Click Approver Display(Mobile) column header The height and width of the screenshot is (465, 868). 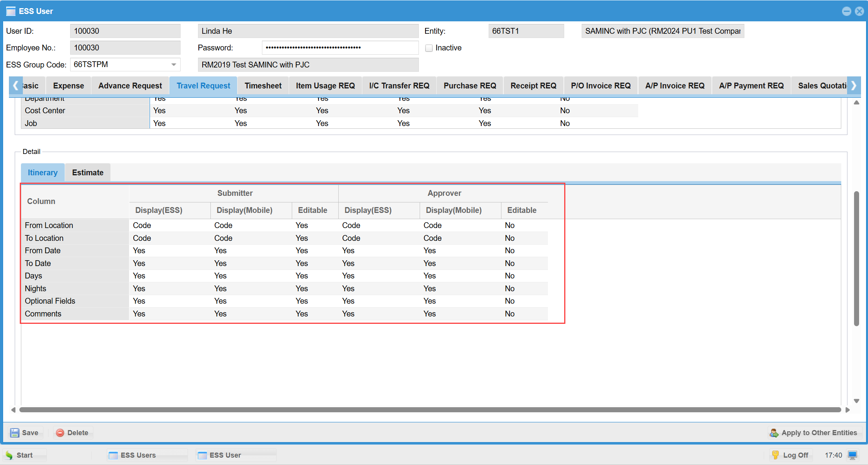[x=460, y=210]
